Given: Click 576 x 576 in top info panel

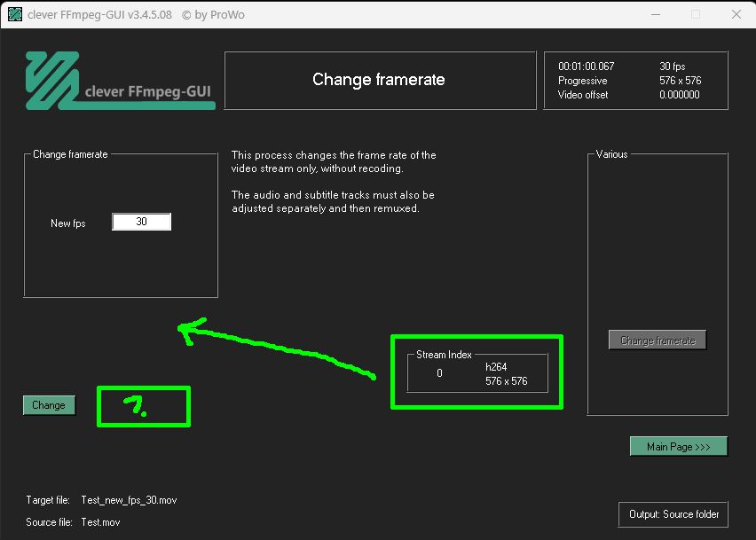Looking at the screenshot, I should point(681,81).
